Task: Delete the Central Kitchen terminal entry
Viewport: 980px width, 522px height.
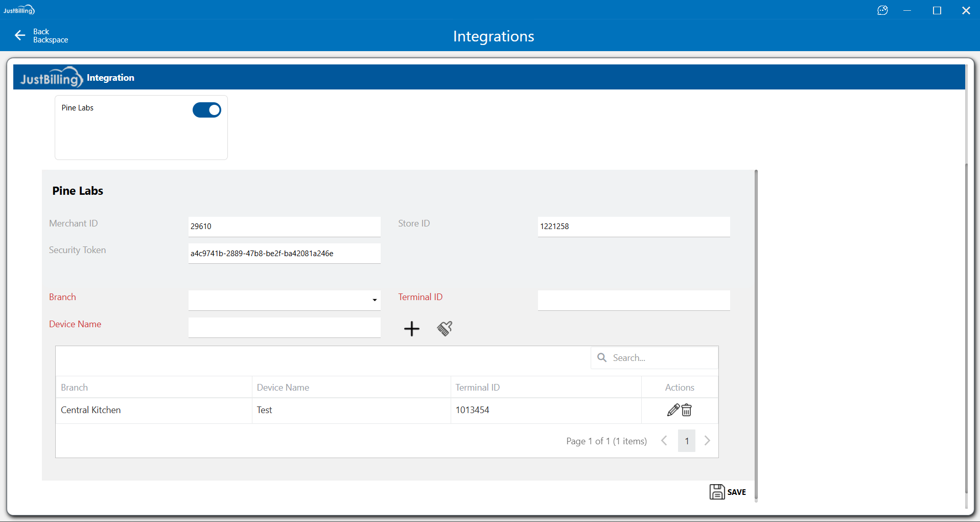Action: click(x=687, y=410)
